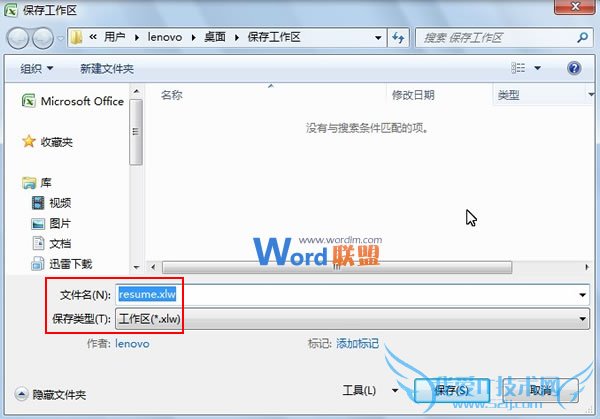Image resolution: width=600 pixels, height=419 pixels.
Task: Open the 类型 column filter dropdown arrow
Action: tap(591, 95)
